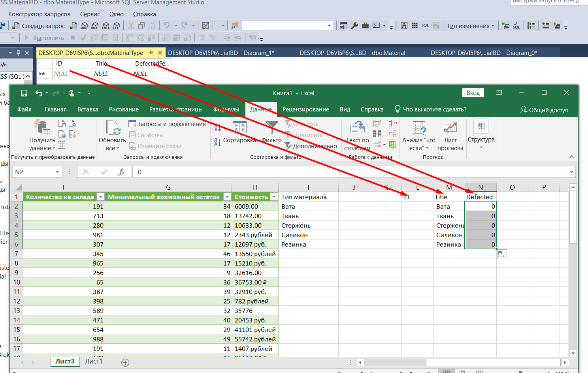Open filter dropdown for Минимальный возможный остаток
588x373 pixels.
click(227, 197)
